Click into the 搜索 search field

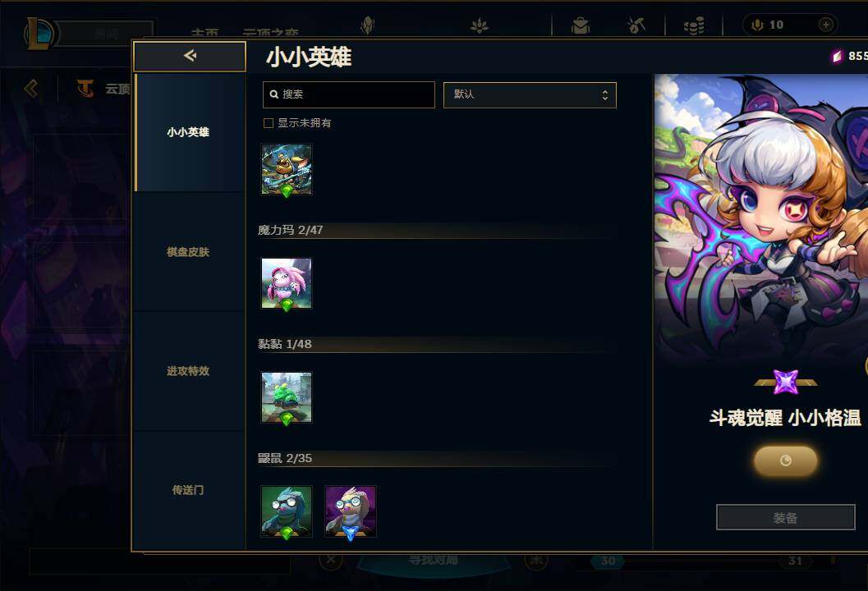coord(349,94)
